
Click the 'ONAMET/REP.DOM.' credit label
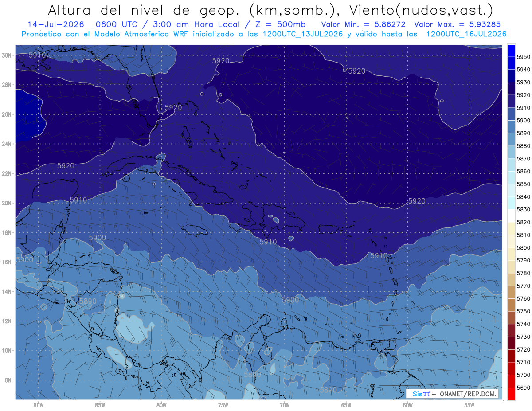[468, 394]
